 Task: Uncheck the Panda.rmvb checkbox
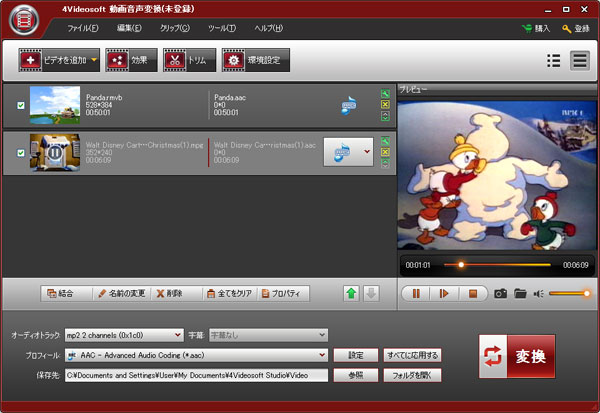pos(21,105)
